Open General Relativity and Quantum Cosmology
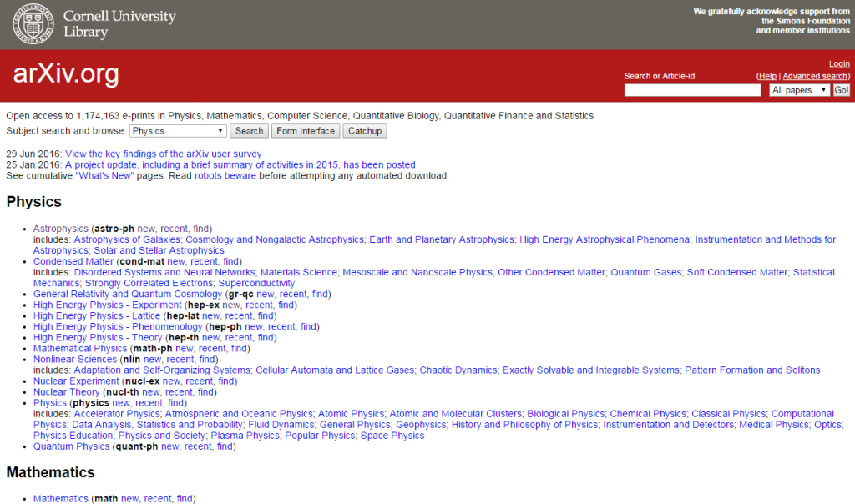 tap(128, 294)
